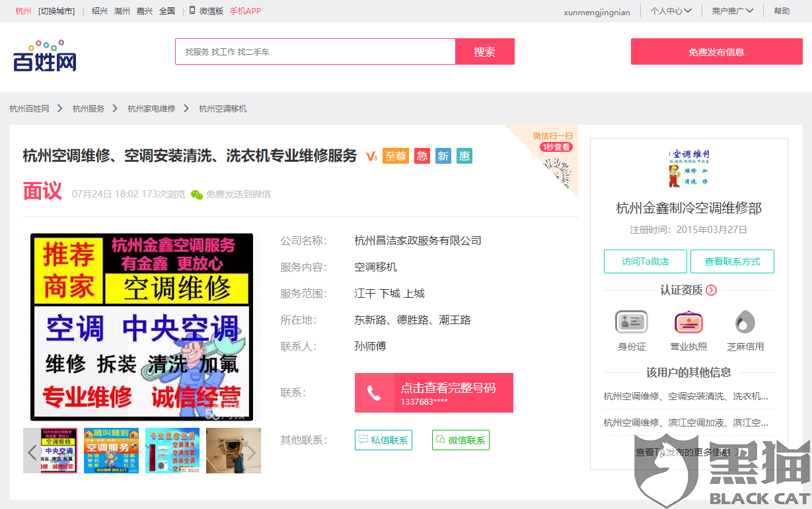Select the 空调服务 thumbnail in carousel
Screen dimensions: 812x509
pos(111,451)
